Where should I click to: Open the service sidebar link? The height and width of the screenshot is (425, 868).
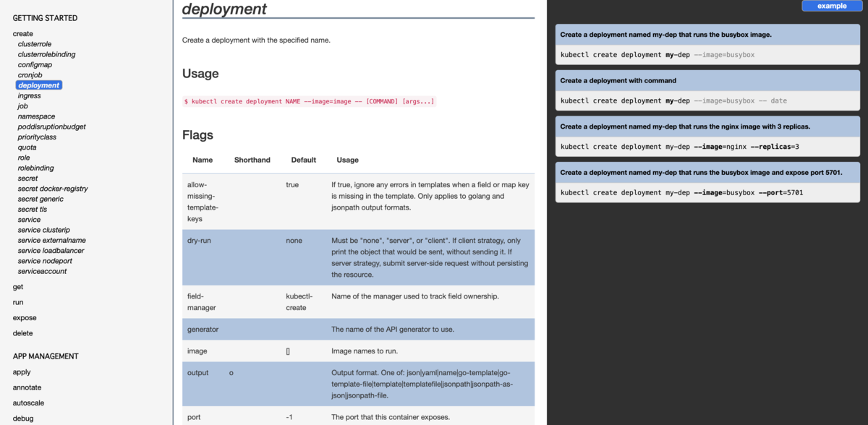(29, 220)
